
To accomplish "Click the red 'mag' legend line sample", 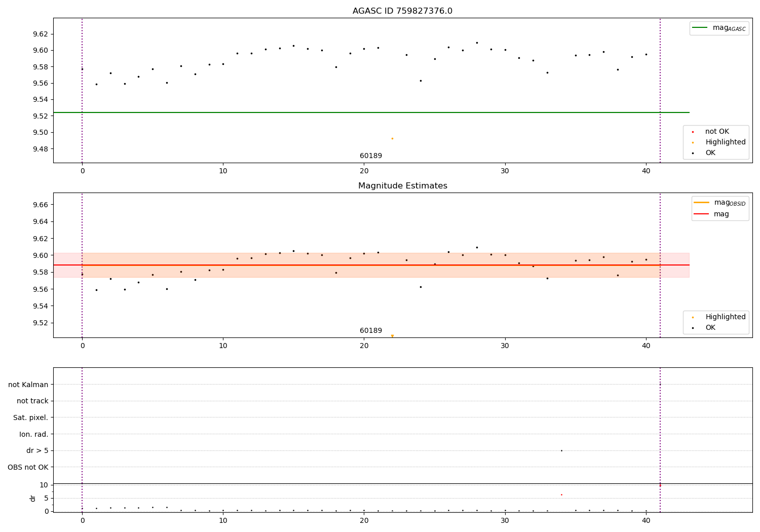I will click(x=702, y=214).
